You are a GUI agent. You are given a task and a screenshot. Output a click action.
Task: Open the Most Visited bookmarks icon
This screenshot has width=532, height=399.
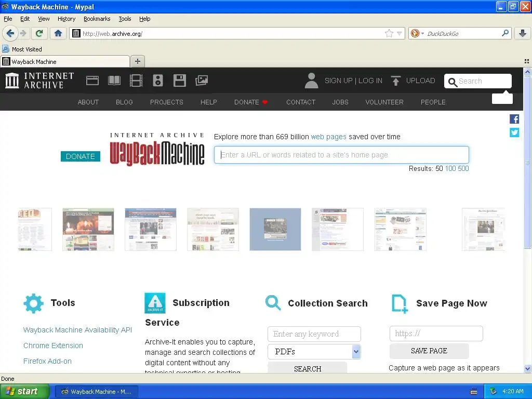coord(5,49)
